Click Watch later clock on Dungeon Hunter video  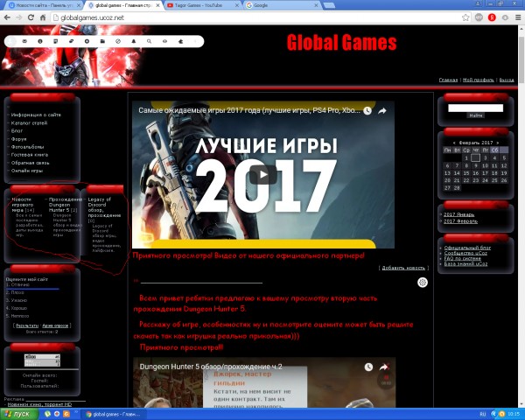click(x=368, y=367)
